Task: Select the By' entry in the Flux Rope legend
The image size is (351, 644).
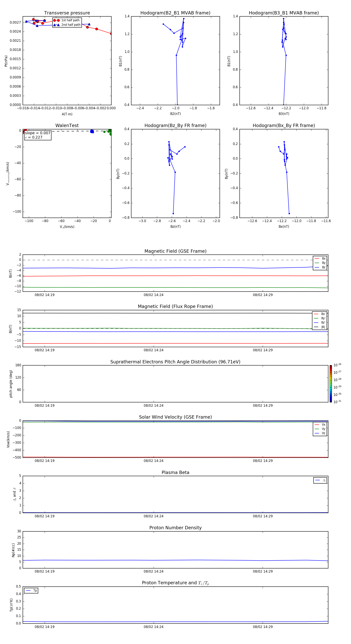Action: coord(320,318)
